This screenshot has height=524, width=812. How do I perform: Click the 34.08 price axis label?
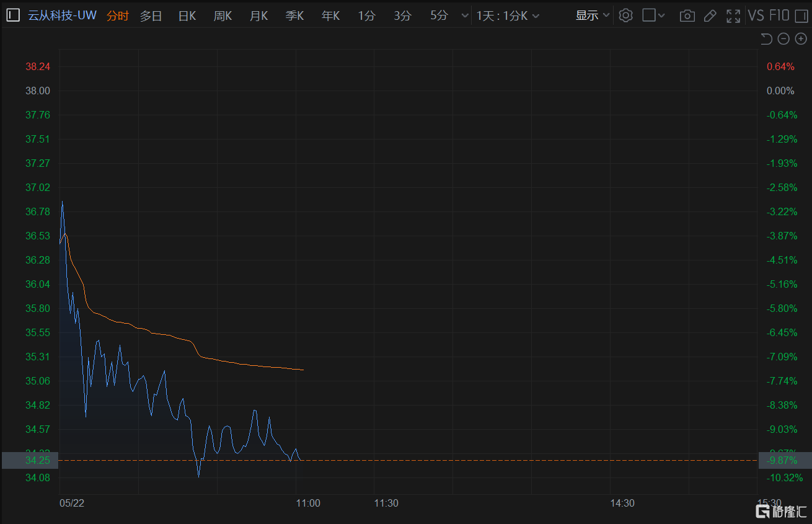[x=37, y=478]
